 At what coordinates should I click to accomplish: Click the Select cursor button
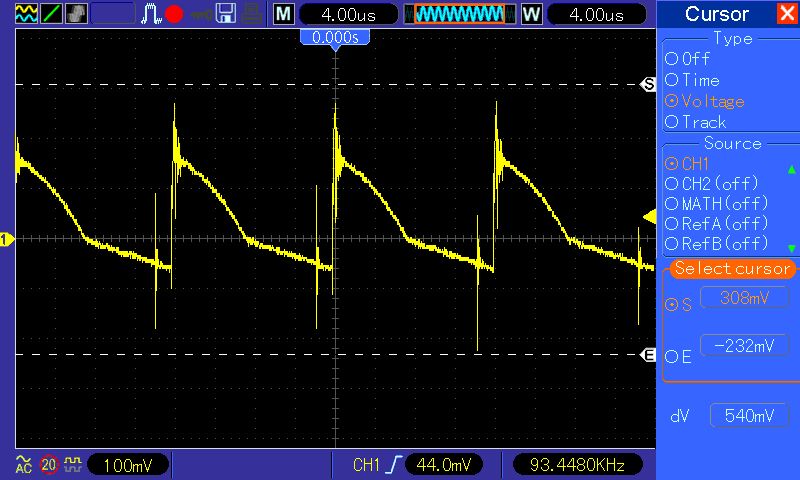point(732,268)
